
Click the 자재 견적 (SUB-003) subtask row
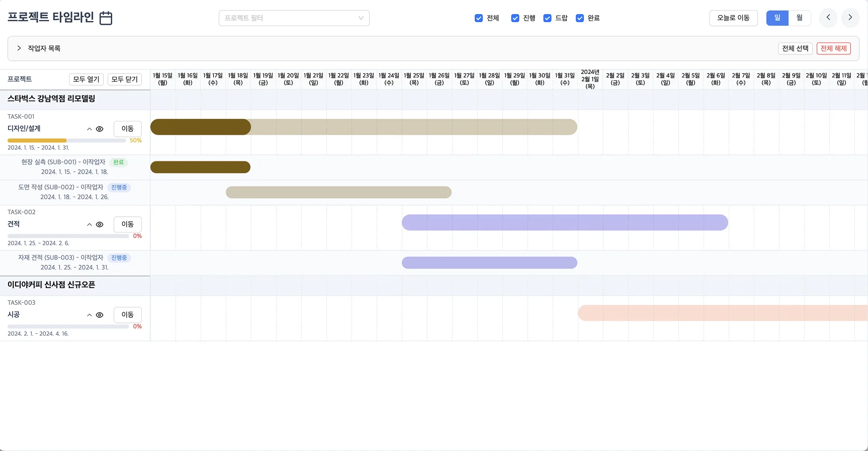75,263
